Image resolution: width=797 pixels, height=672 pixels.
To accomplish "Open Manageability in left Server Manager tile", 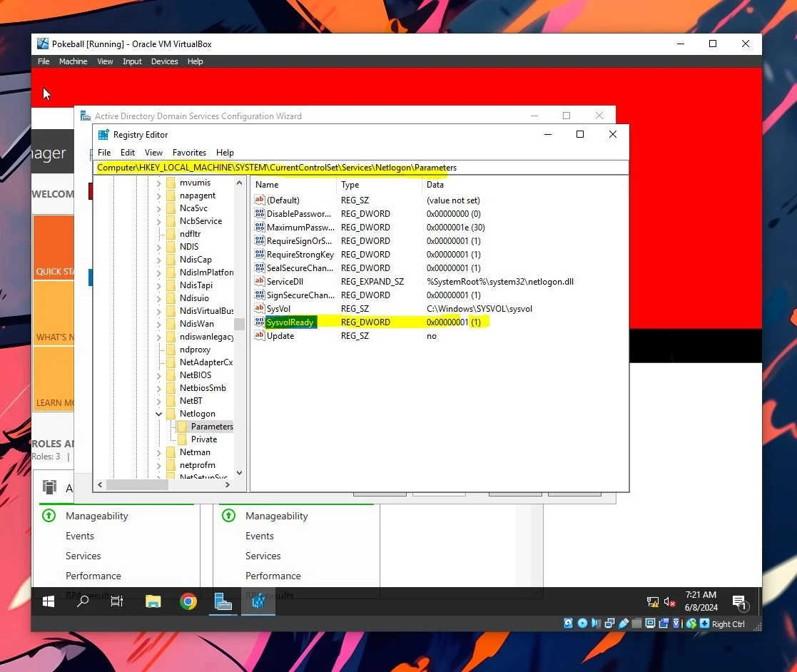I will (96, 516).
